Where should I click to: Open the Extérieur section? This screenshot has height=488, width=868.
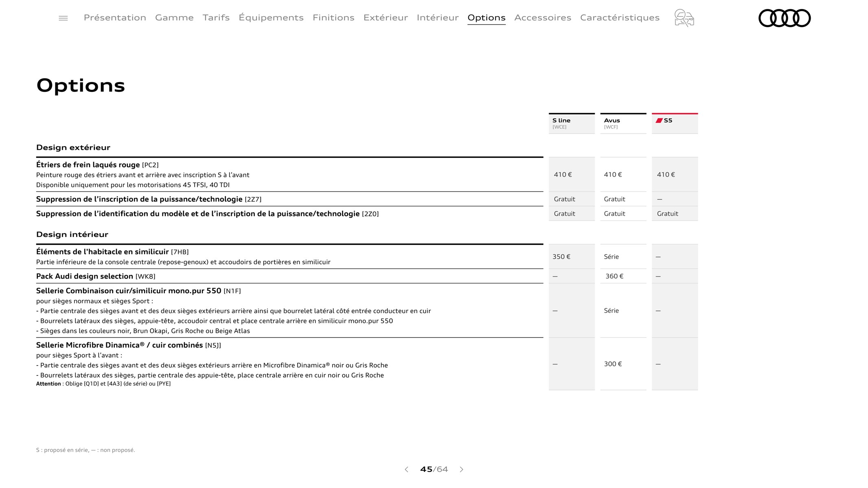click(x=385, y=17)
